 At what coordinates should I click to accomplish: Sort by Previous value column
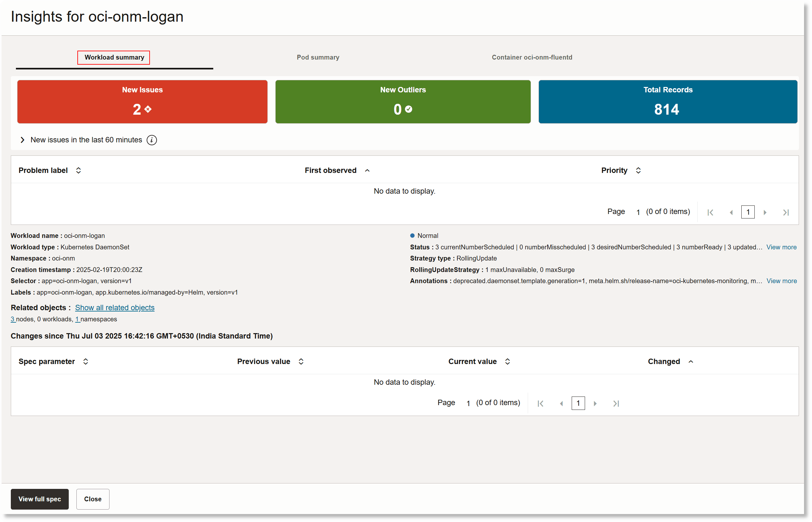(301, 361)
